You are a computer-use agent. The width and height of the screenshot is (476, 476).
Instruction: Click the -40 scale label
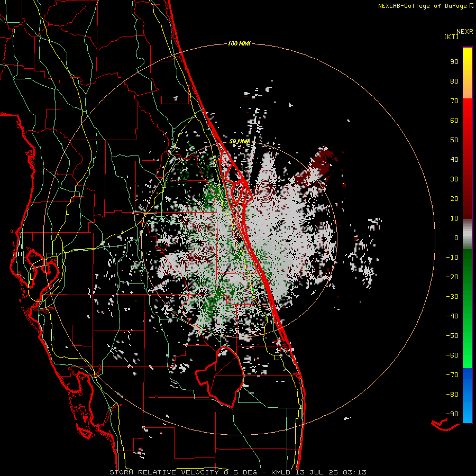click(x=452, y=316)
